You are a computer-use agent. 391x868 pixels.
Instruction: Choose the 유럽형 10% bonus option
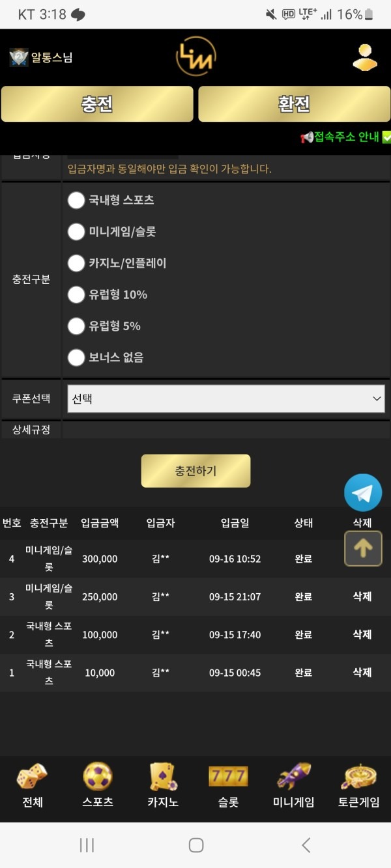coord(76,294)
